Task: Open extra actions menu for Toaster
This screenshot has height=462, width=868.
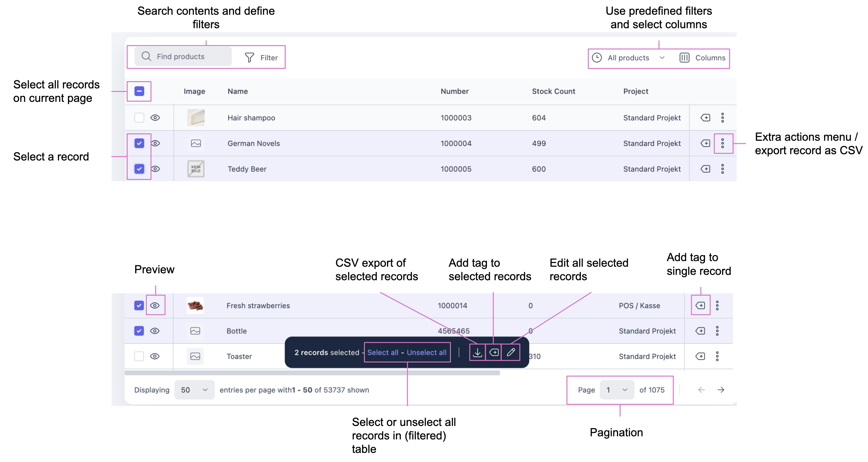Action: 717,356
